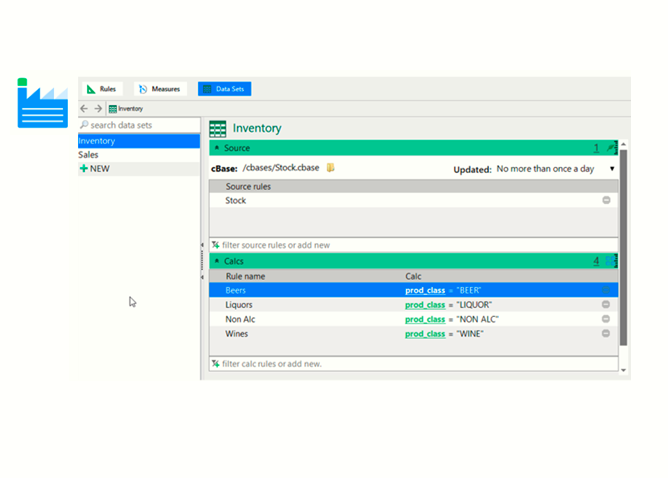Remove the Liquors calc rule
The height and width of the screenshot is (478, 668).
606,305
